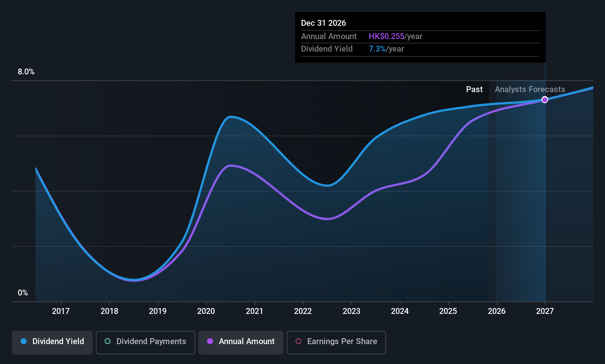Click the purple Annual Amount curve near 2022 dip
Screen dimensions: 605x364
[327, 219]
